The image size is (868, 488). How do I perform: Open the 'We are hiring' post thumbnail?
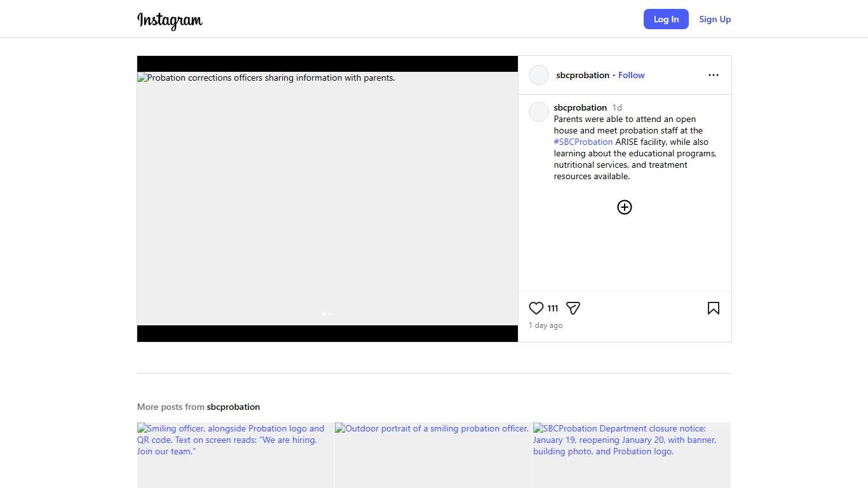point(235,455)
